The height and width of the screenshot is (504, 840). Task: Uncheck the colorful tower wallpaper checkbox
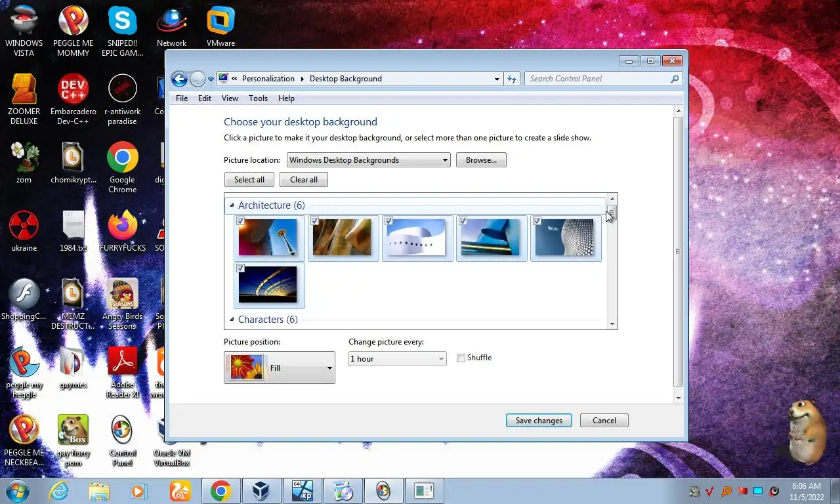(240, 221)
